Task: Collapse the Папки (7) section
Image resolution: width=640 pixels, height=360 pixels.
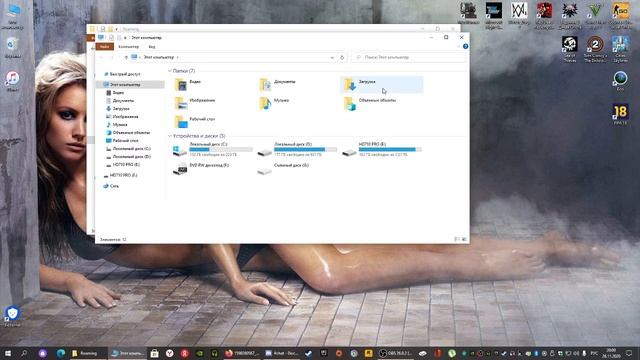Action: 170,71
